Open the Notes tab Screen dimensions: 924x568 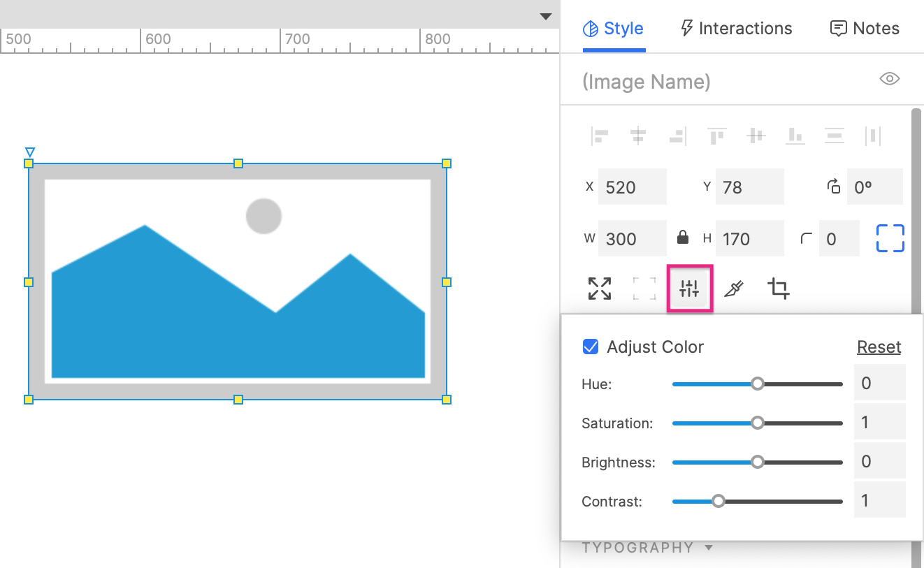pos(865,28)
